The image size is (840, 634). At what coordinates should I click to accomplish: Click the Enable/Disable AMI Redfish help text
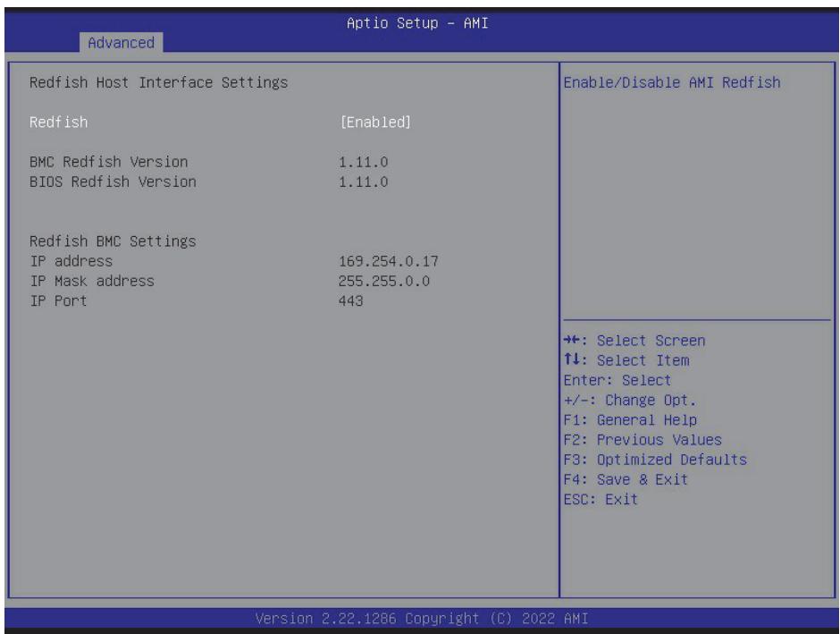coord(672,82)
